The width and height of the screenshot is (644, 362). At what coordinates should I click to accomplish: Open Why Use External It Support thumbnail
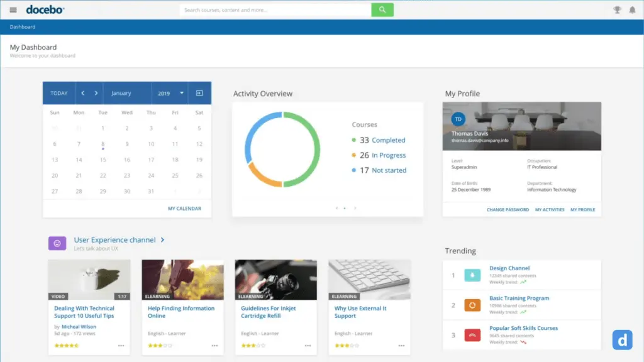click(370, 280)
